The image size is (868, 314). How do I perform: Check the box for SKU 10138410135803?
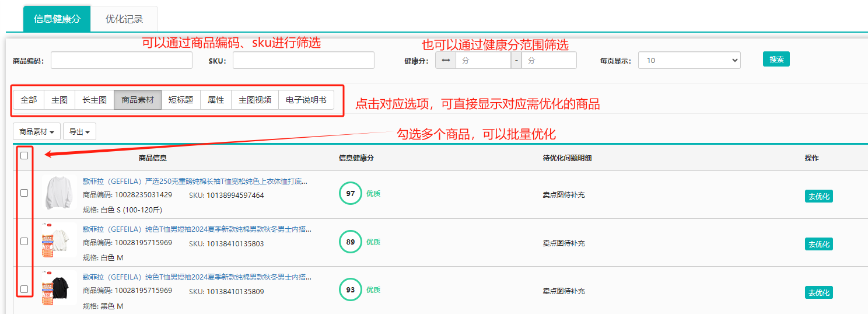pyautogui.click(x=24, y=241)
